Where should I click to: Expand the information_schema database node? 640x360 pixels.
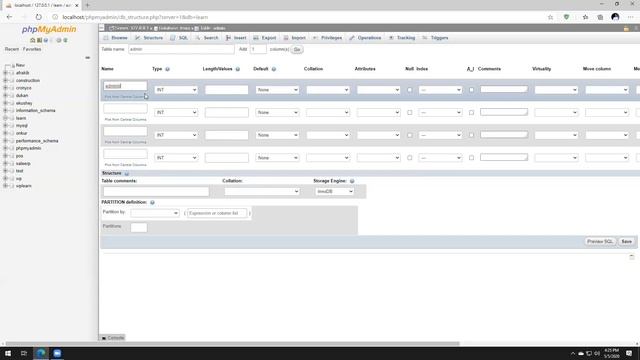click(x=5, y=111)
